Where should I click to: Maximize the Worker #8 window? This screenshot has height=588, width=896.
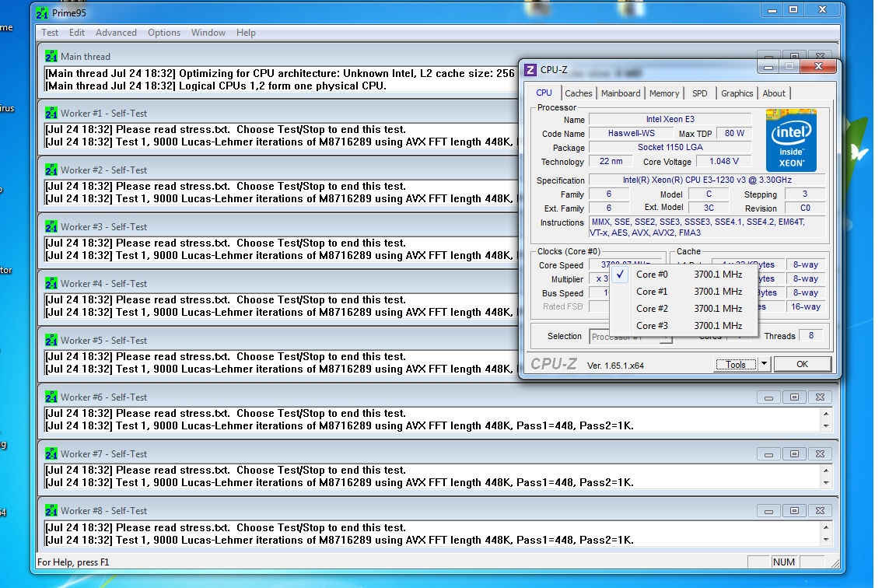(794, 510)
